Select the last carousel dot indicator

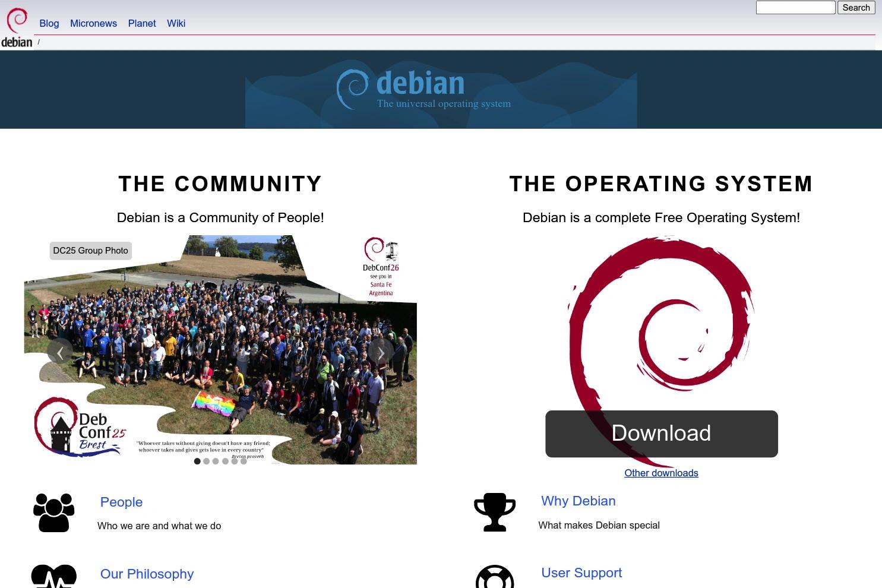[244, 461]
